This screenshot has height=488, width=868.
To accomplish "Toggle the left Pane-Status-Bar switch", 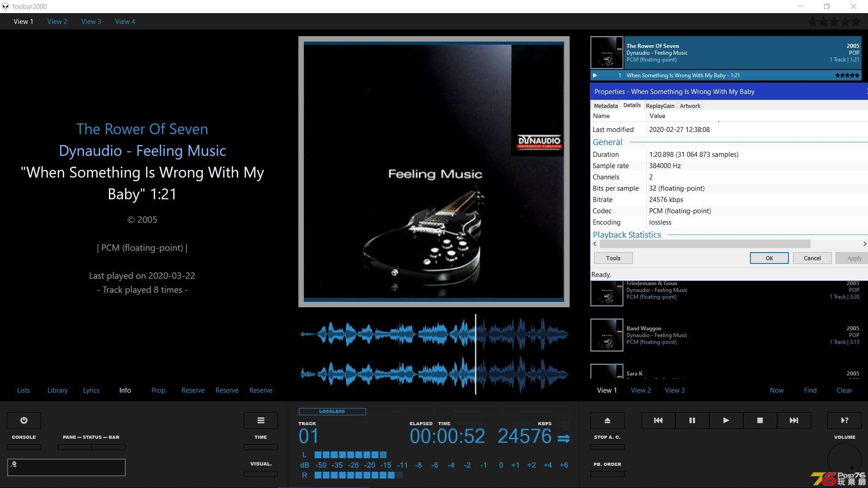I will pyautogui.click(x=75, y=447).
